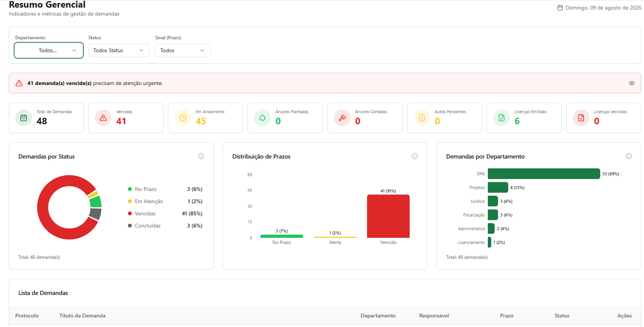Expand the Sinal (Prazo) dropdown
The image size is (644, 327).
182,50
